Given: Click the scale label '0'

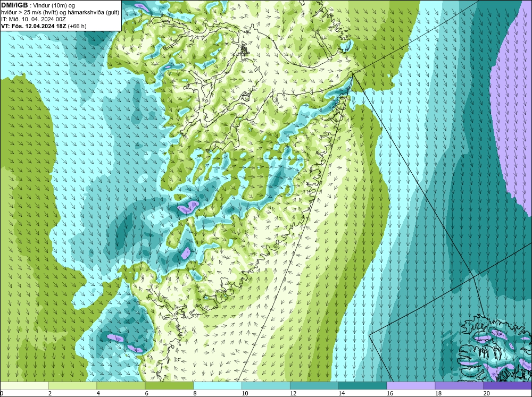Looking at the screenshot, I should point(2,393).
